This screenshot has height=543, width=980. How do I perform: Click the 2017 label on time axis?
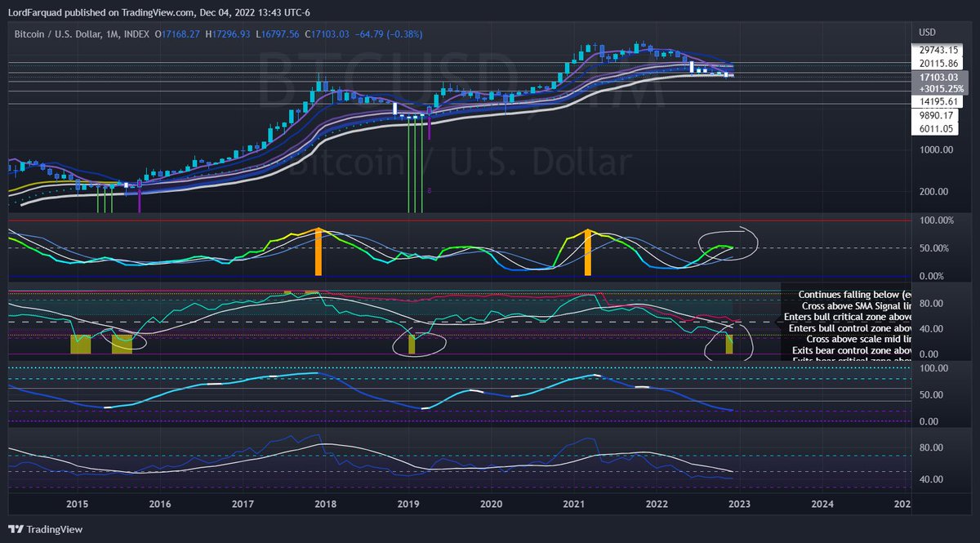(243, 504)
